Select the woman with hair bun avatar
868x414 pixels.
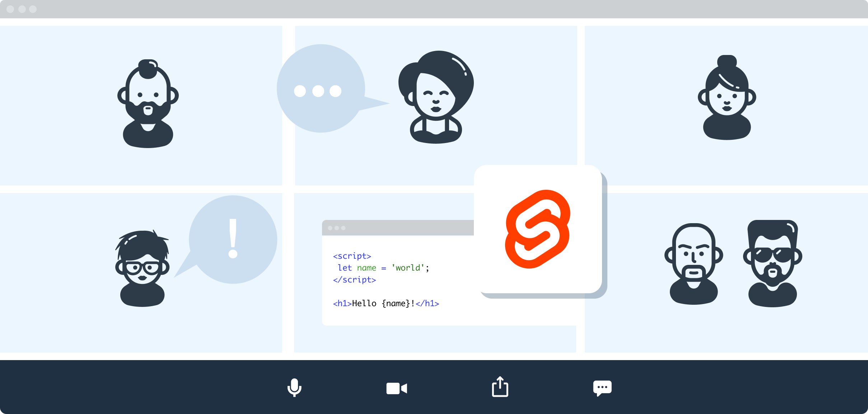tap(727, 97)
